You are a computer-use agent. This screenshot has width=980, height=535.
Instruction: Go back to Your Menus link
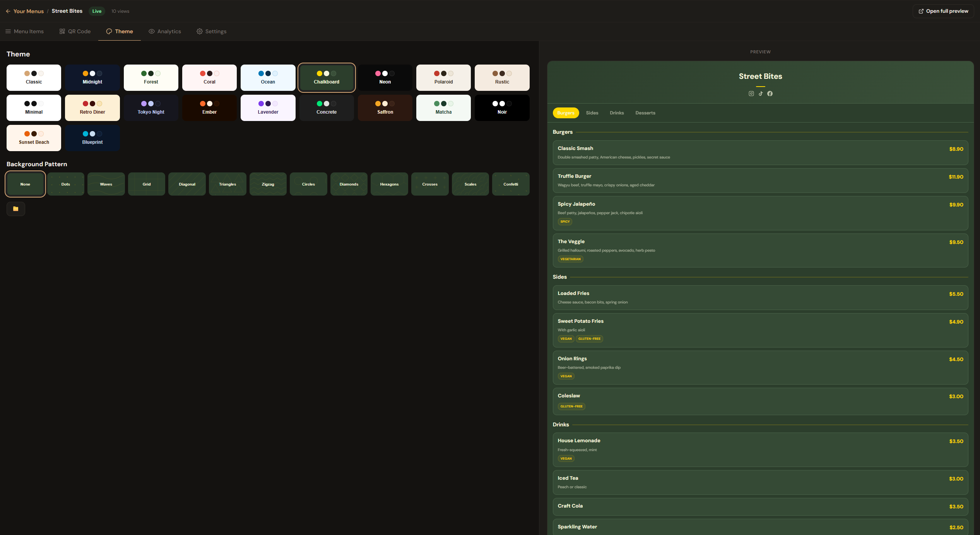pos(29,11)
